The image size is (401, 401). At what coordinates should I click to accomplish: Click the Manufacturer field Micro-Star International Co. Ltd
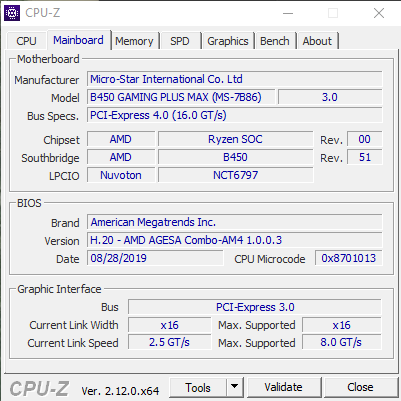pos(235,79)
